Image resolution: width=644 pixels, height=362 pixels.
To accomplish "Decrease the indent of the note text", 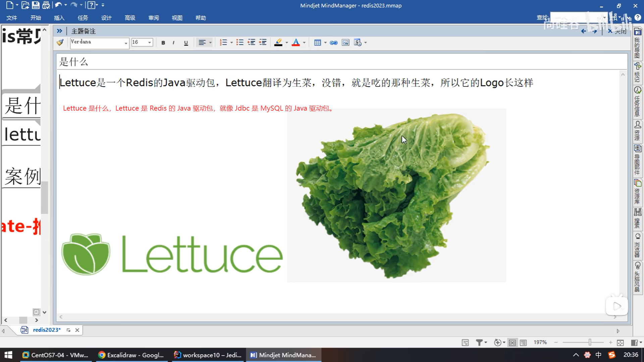I will [x=251, y=43].
